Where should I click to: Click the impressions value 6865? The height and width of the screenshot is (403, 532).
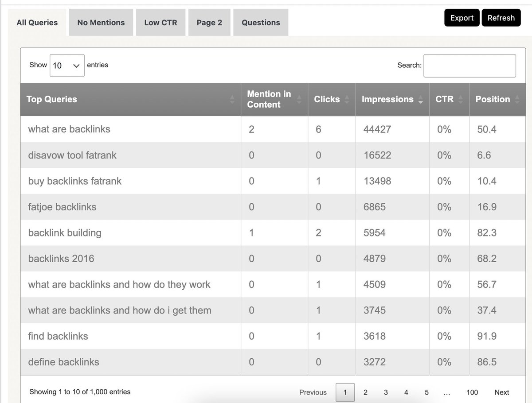(x=375, y=207)
